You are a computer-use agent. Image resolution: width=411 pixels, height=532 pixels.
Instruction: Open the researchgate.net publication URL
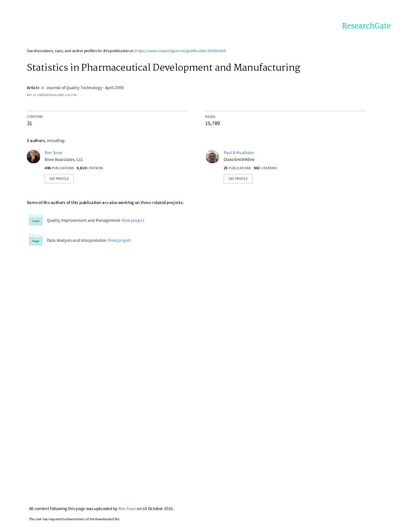(180, 51)
